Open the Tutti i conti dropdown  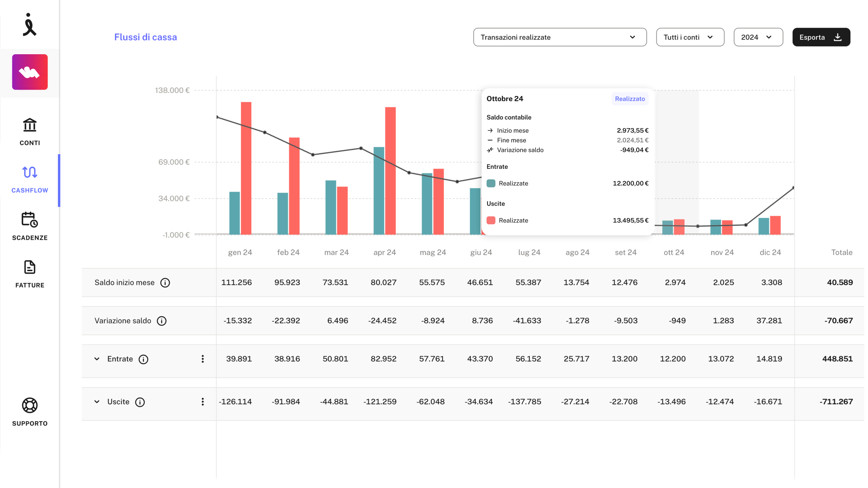[x=690, y=37]
